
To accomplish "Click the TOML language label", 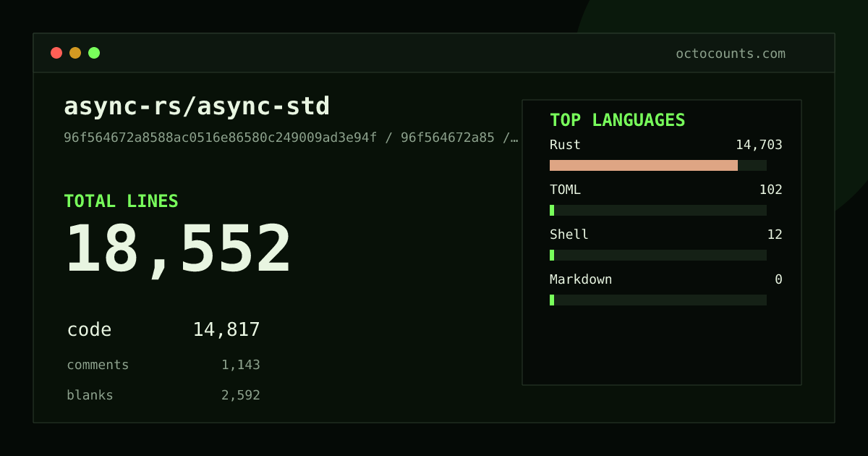I will [x=565, y=190].
